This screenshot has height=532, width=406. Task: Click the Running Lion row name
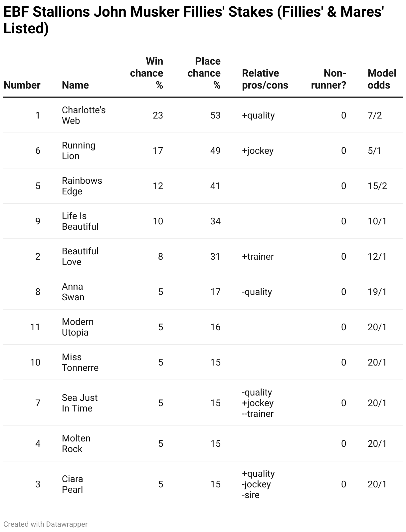pyautogui.click(x=79, y=150)
